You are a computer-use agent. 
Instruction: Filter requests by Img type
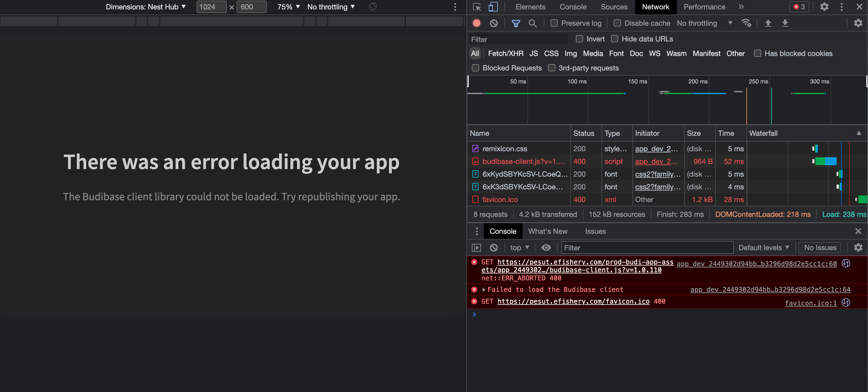[x=570, y=53]
